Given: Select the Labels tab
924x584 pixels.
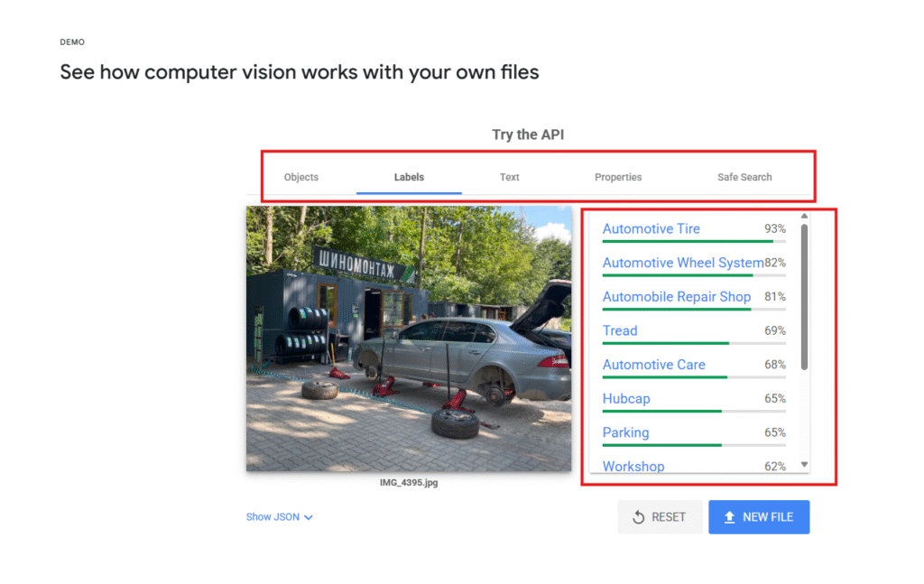Looking at the screenshot, I should pos(409,177).
